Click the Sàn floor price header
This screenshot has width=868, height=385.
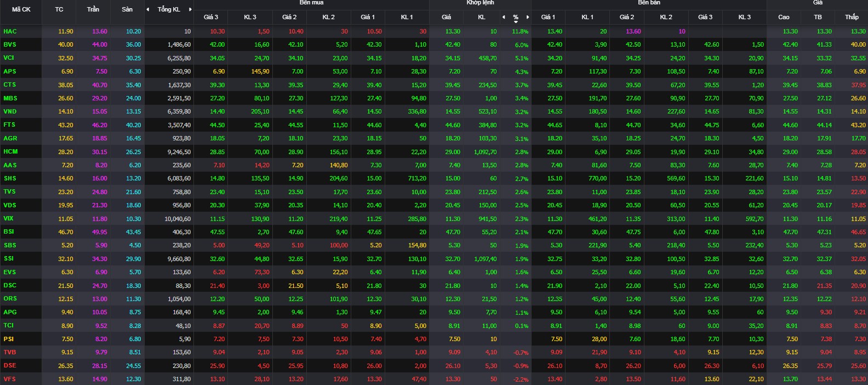click(127, 9)
